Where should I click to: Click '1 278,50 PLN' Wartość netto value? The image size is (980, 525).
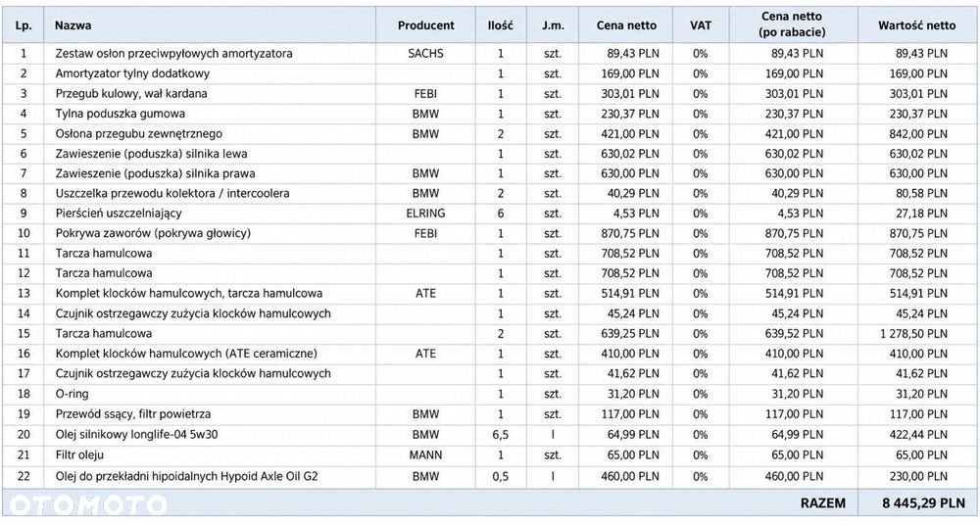(913, 334)
